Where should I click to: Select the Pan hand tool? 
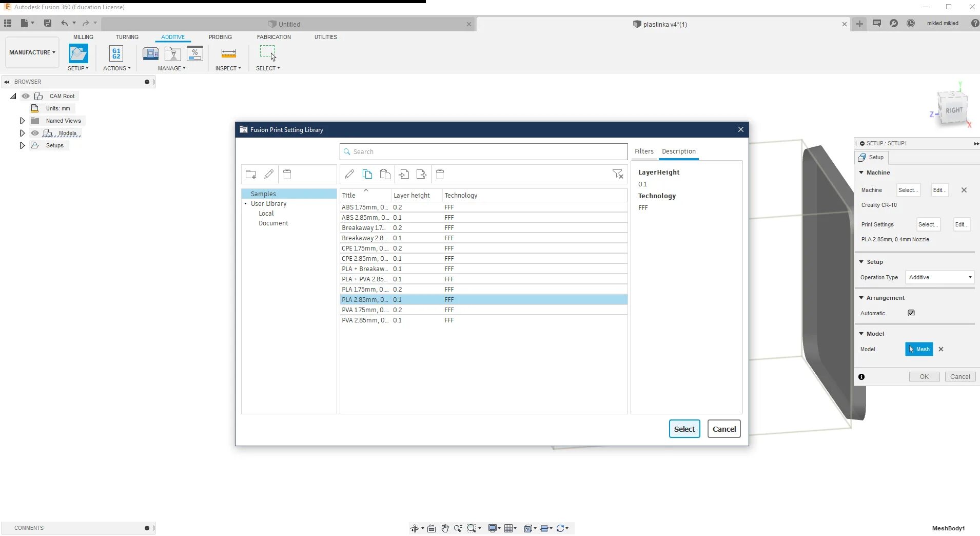[445, 528]
